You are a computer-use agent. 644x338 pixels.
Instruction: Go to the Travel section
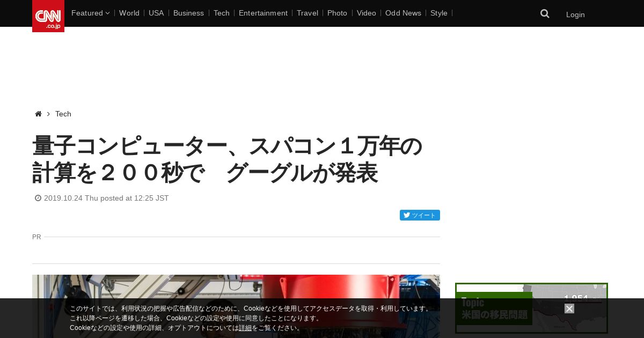point(308,13)
